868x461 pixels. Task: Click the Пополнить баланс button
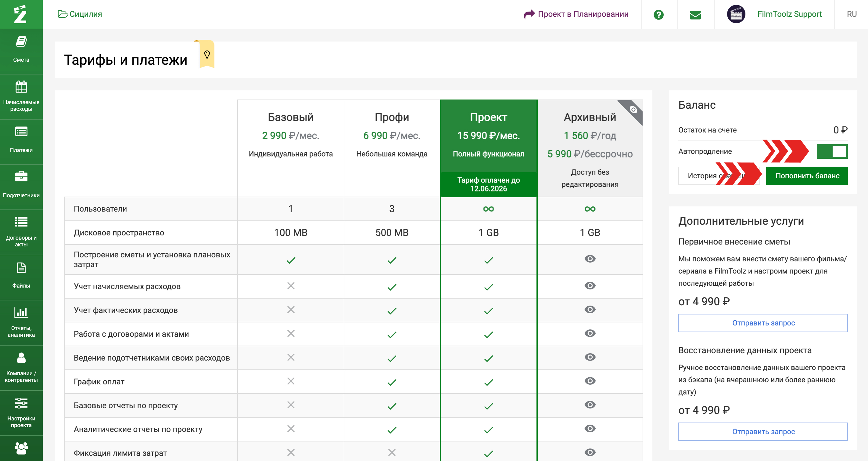click(807, 176)
